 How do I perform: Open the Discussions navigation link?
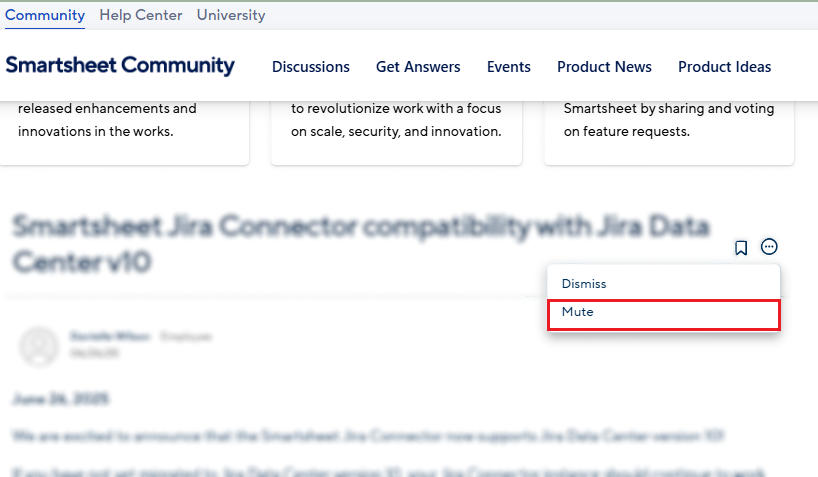311,67
